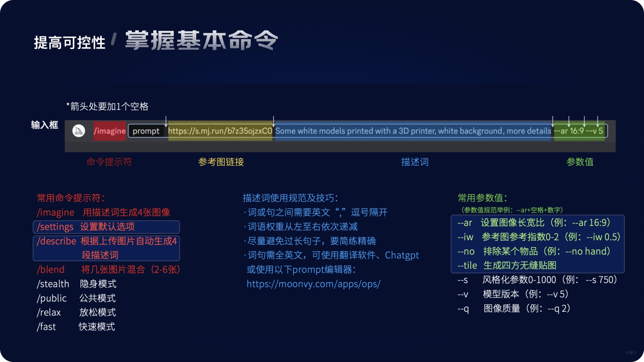Image resolution: width=644 pixels, height=362 pixels.
Task: Choose the /stealth 隐身模式 entry
Action: (x=53, y=284)
